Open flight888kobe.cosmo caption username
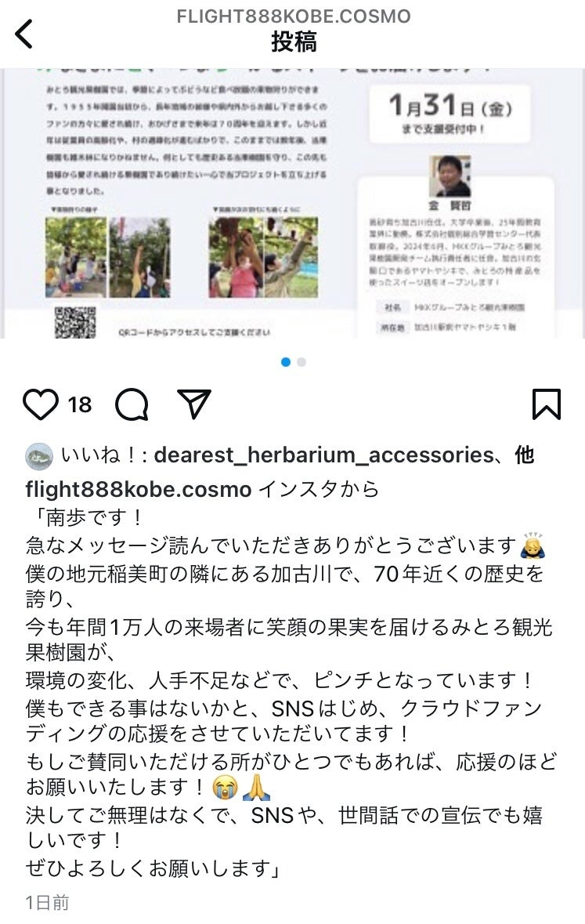585x924 pixels. coord(139,488)
